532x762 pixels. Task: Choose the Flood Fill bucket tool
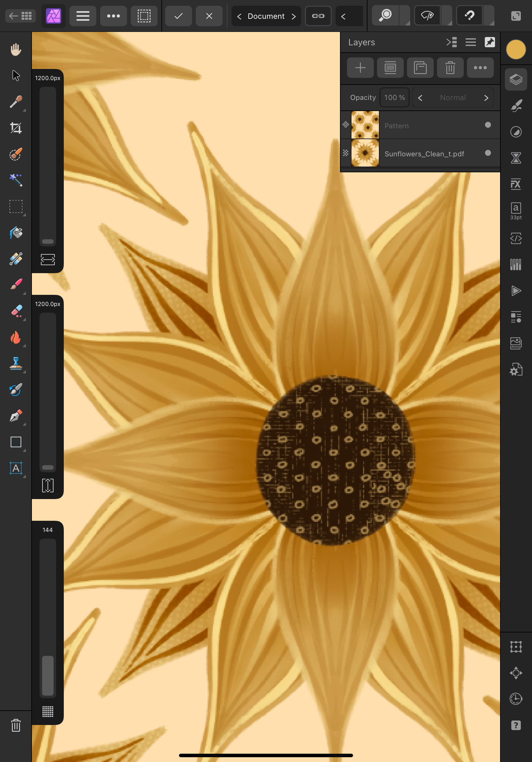[16, 233]
